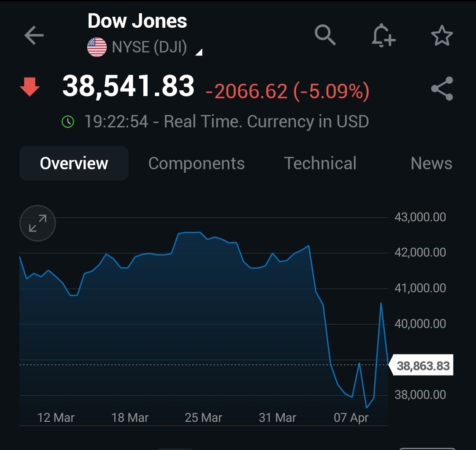This screenshot has height=450, width=476.
Task: Tap the green real-time clock icon
Action: click(x=68, y=122)
